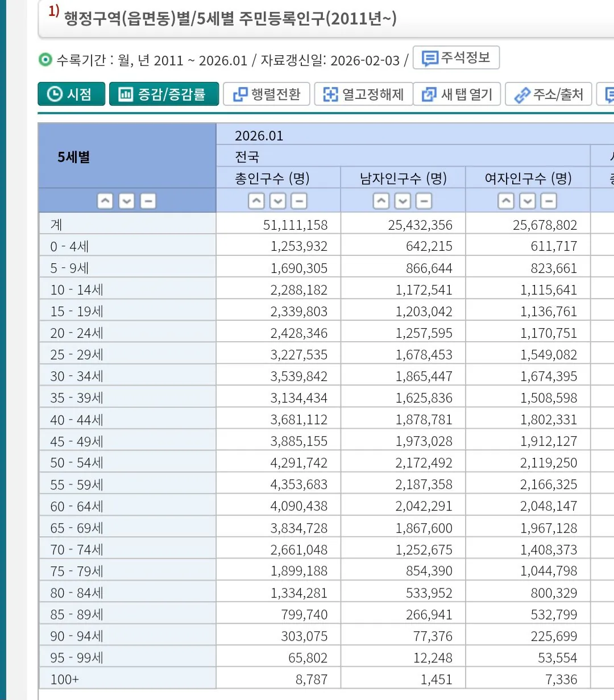Select the 65 - 69세 row label

tap(127, 527)
